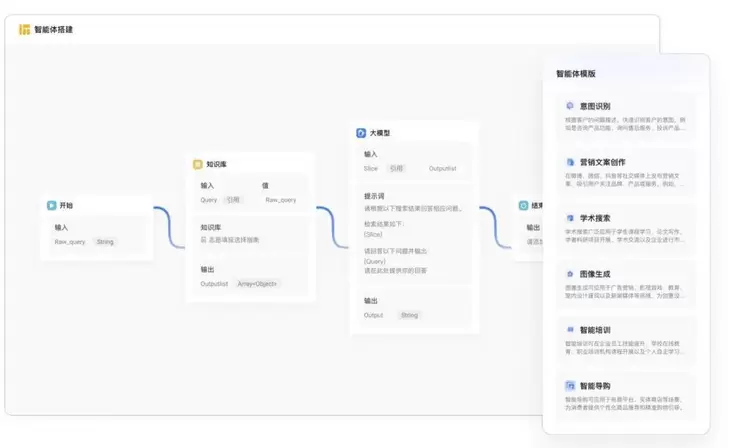Screen dimensions: 750x448
Task: Click the String type tag in 开始 node
Action: (x=105, y=242)
